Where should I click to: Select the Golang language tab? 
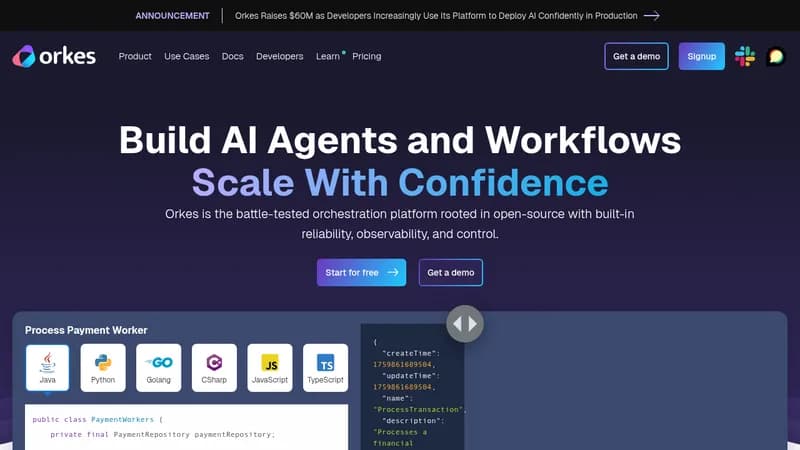159,368
